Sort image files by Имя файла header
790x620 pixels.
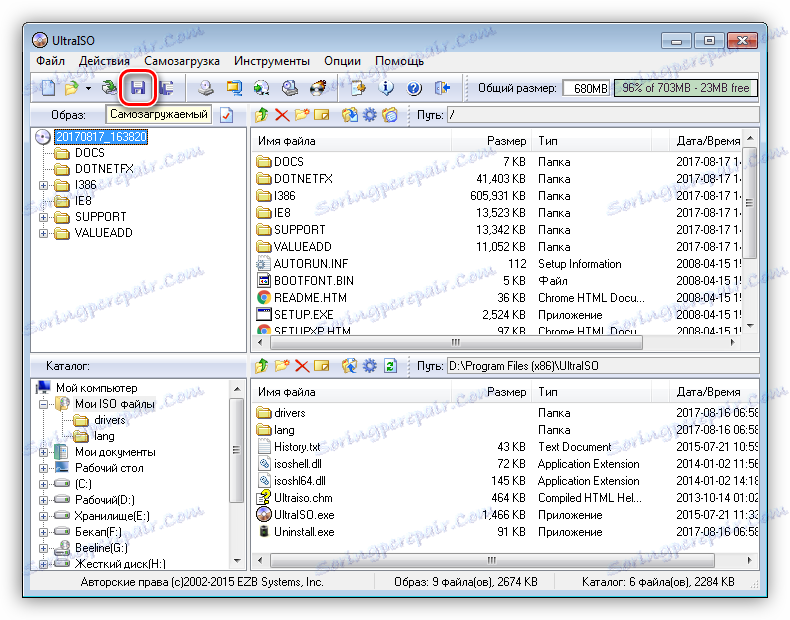[351, 141]
